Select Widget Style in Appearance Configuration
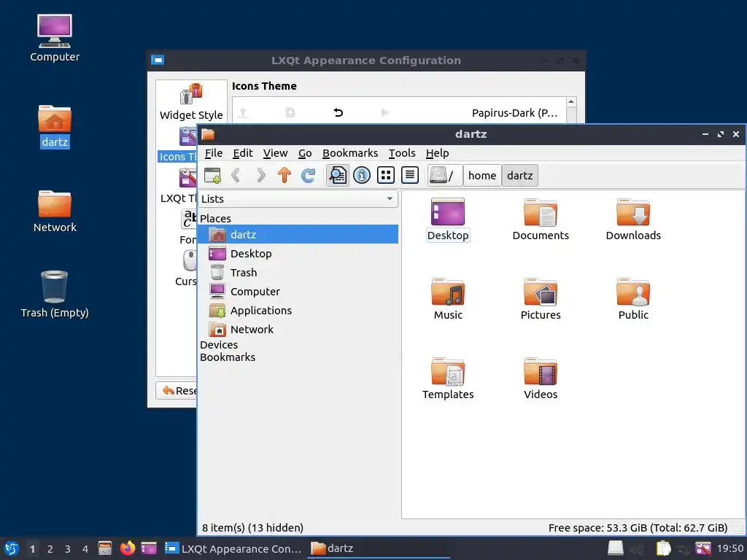747x560 pixels. 191,101
